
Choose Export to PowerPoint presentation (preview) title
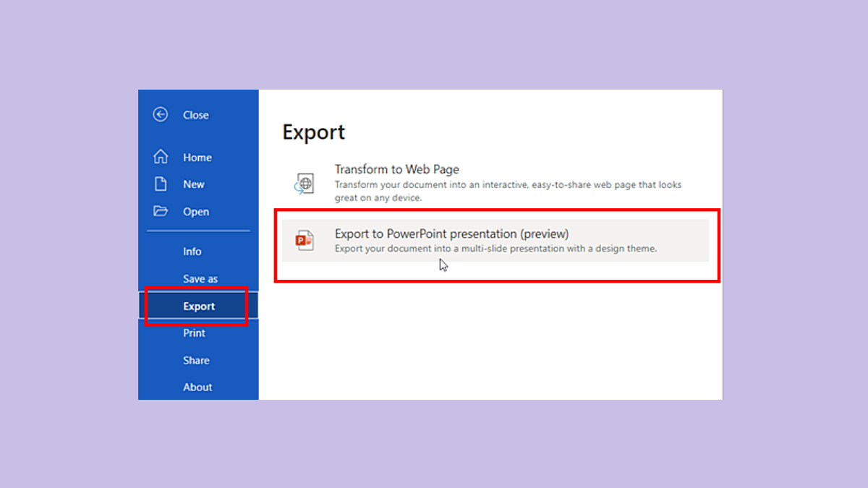point(451,234)
